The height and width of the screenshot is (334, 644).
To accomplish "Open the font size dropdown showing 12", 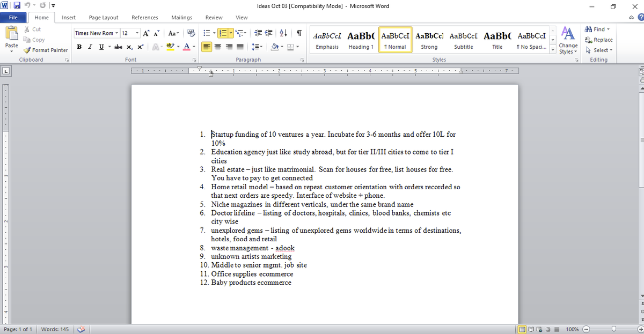I will point(137,33).
